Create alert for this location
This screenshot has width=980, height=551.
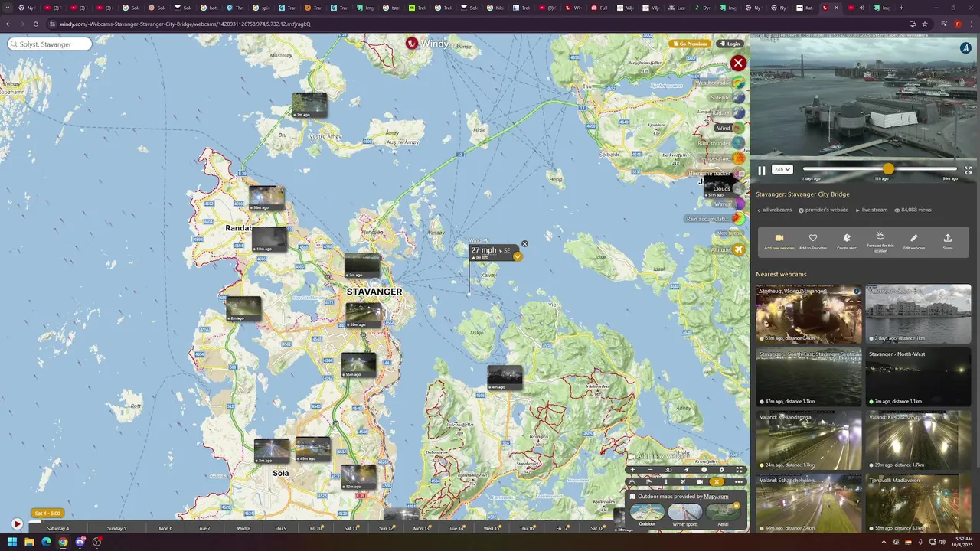[847, 242]
